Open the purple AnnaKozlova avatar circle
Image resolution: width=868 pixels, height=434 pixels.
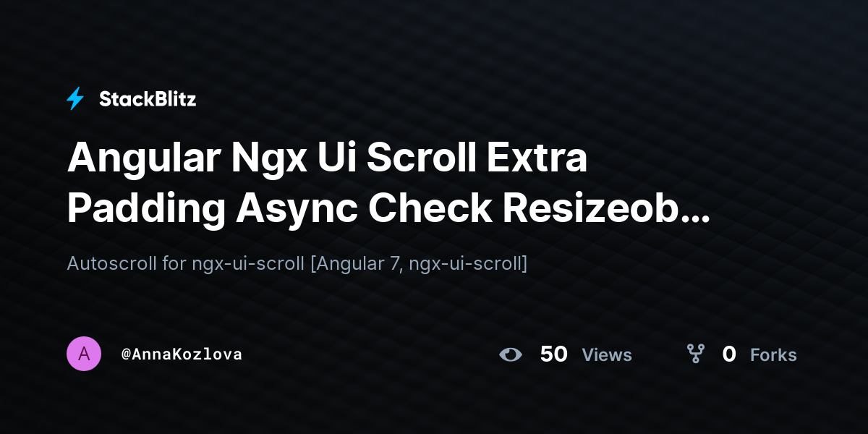coord(84,354)
